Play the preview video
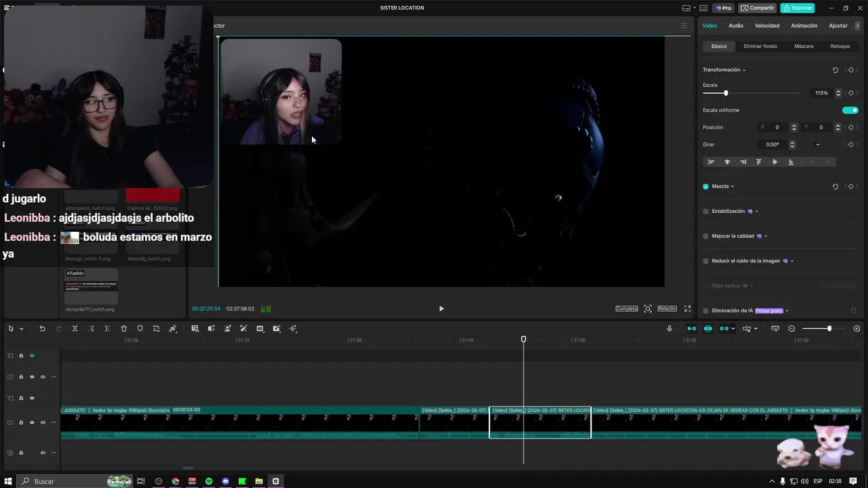 441,308
